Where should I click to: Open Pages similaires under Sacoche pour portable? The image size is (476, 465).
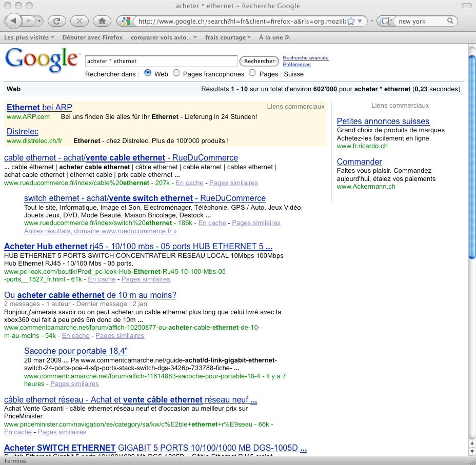75,384
